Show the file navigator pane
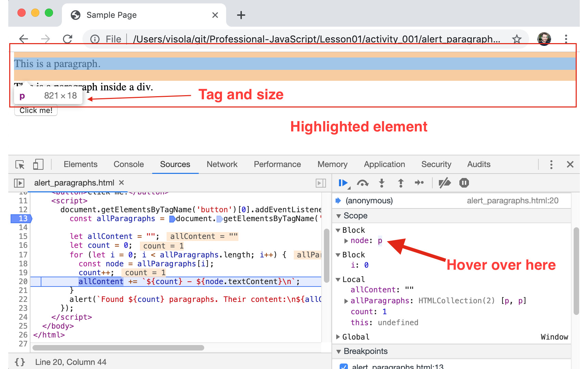588x369 pixels. pos(19,183)
